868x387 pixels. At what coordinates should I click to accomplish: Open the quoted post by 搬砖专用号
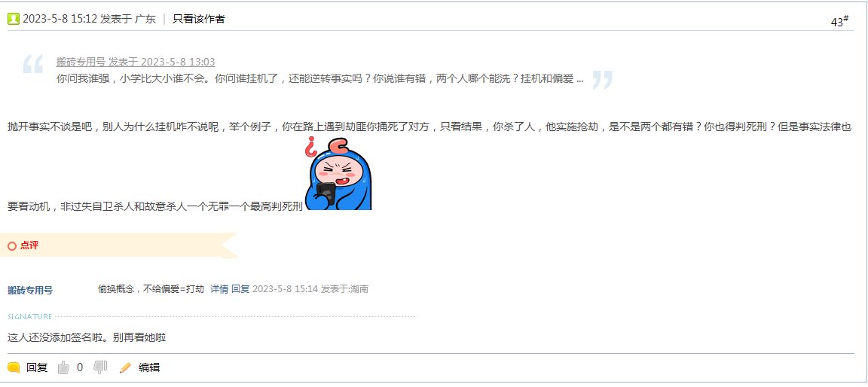point(136,62)
